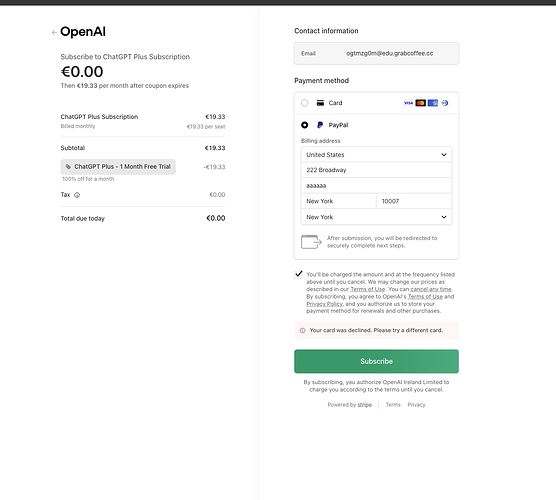
Task: Click the back arrow beside OpenAI logo
Action: tap(54, 32)
